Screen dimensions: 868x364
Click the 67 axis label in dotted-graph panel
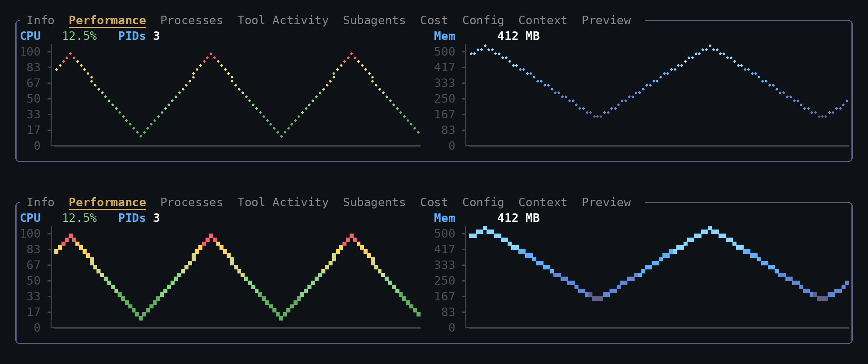[34, 83]
